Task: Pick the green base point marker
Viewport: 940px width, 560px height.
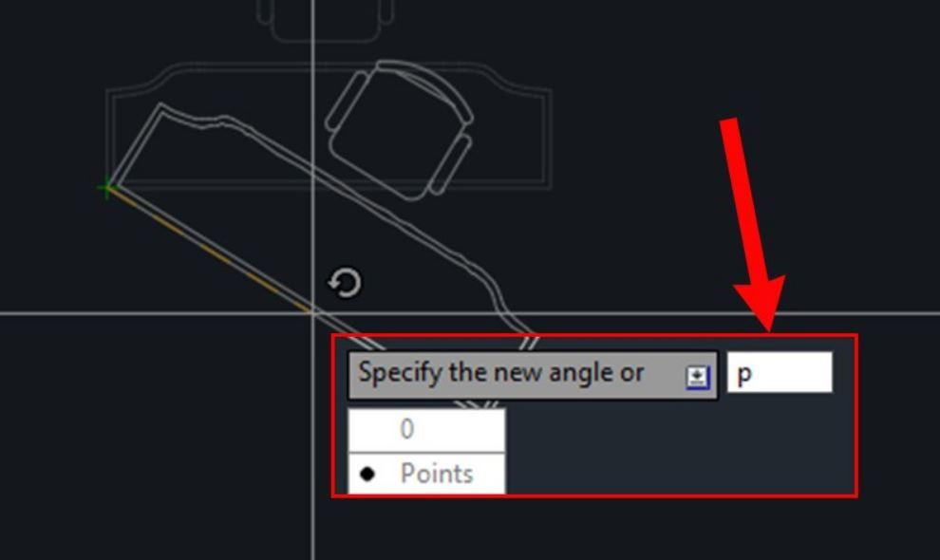Action: [x=106, y=188]
